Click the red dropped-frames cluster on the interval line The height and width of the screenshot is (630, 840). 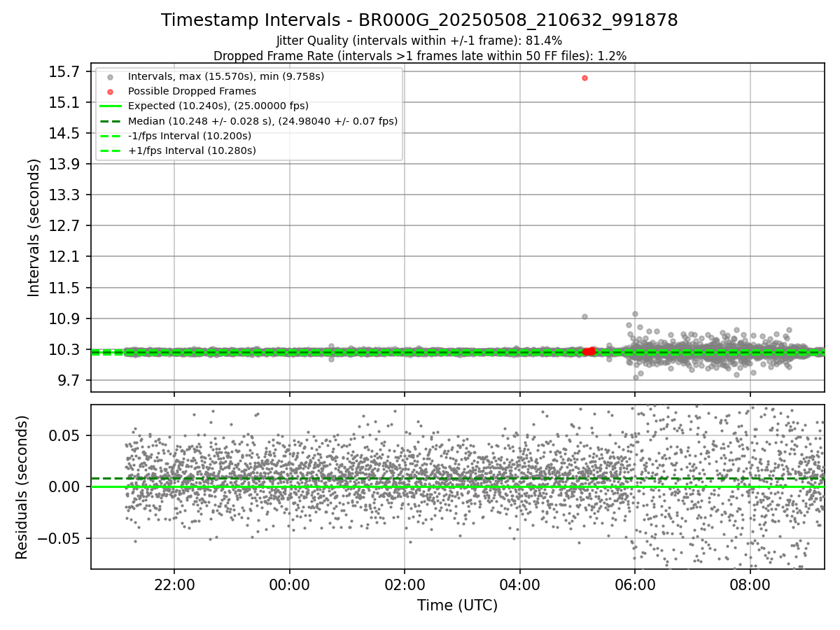(x=589, y=351)
